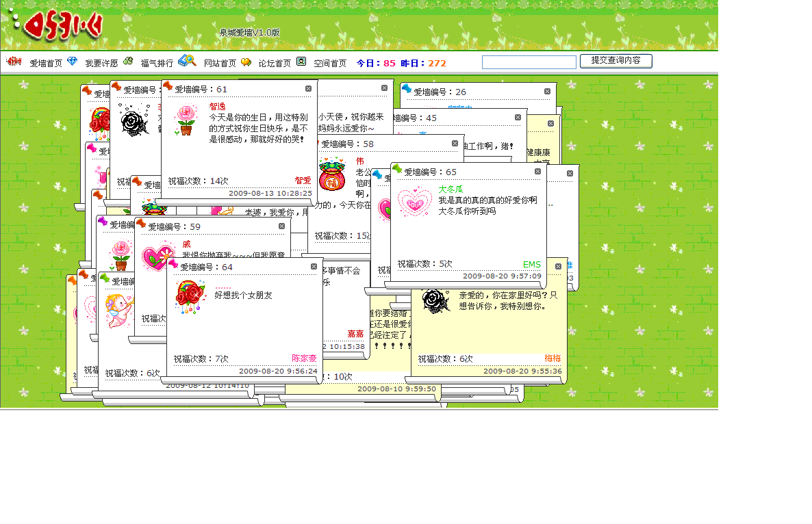Click timestamp 2009-08-20 9:57:09
Screen dimensions: 812x524
click(x=502, y=276)
